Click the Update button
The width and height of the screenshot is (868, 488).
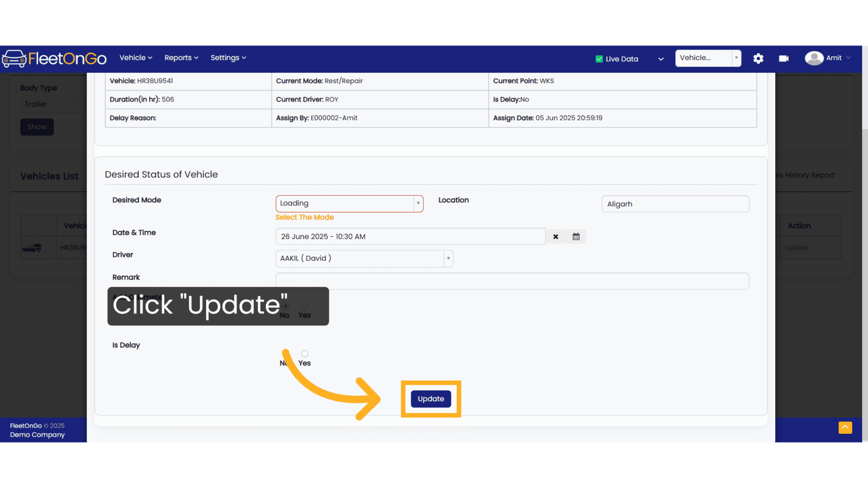click(x=431, y=399)
